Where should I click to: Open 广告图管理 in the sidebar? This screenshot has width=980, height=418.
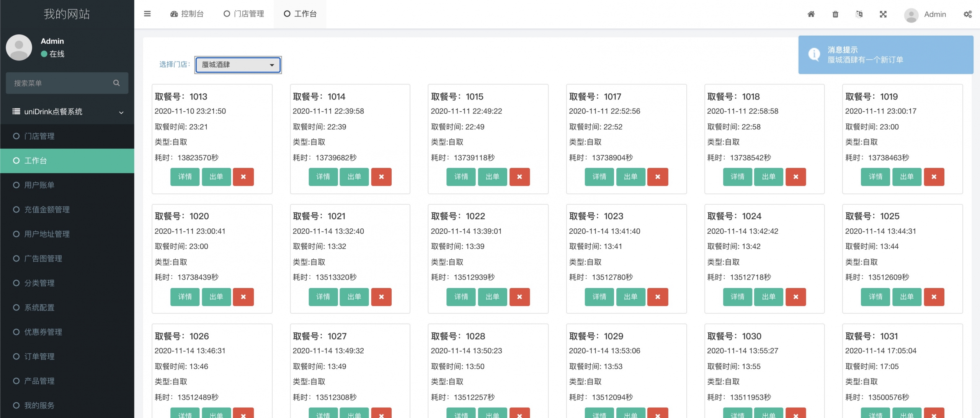[67, 259]
